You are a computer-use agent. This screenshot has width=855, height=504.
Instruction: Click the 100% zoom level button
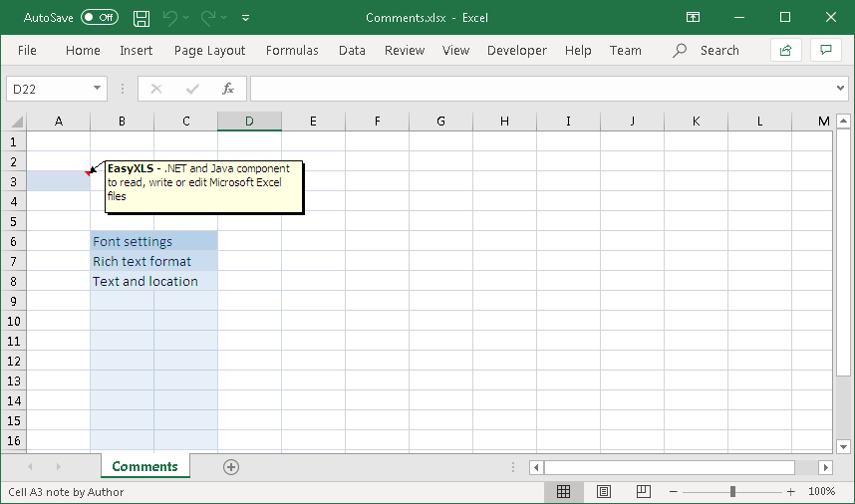(x=821, y=492)
